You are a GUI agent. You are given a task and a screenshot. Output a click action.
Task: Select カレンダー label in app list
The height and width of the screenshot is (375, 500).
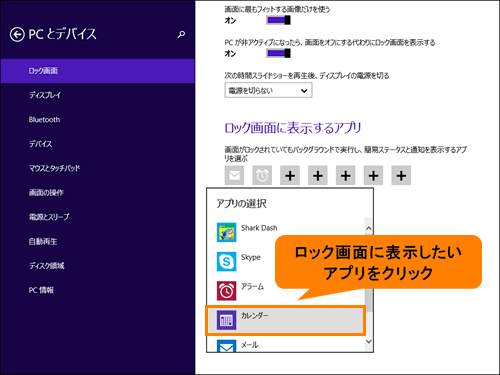click(255, 315)
